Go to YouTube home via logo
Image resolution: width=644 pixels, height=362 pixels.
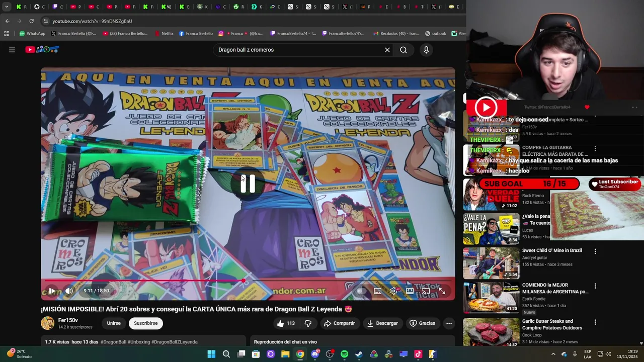tap(42, 49)
